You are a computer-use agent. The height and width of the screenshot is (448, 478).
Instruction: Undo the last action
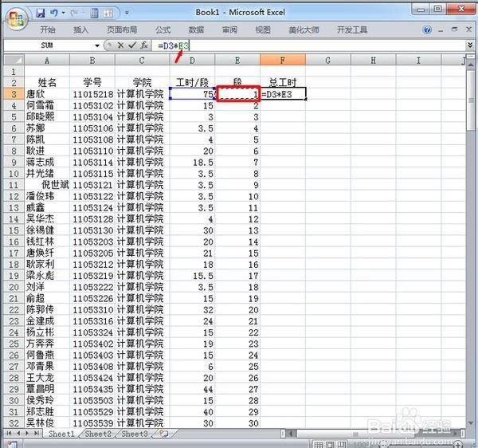tap(54, 13)
